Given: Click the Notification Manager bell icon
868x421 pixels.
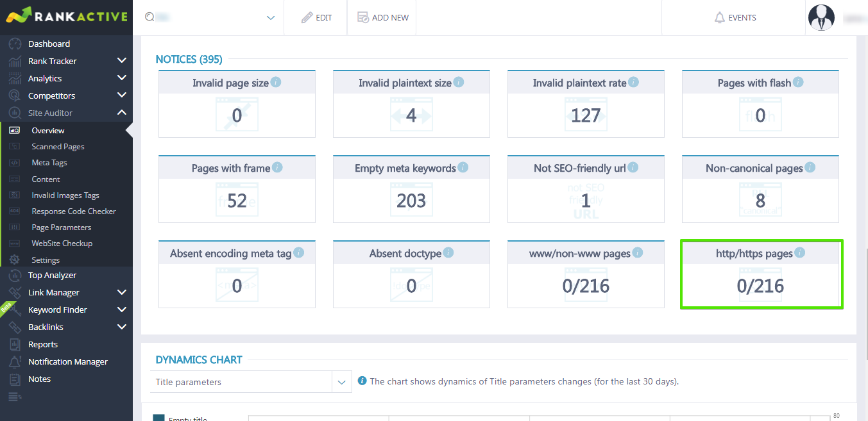Looking at the screenshot, I should tap(15, 362).
